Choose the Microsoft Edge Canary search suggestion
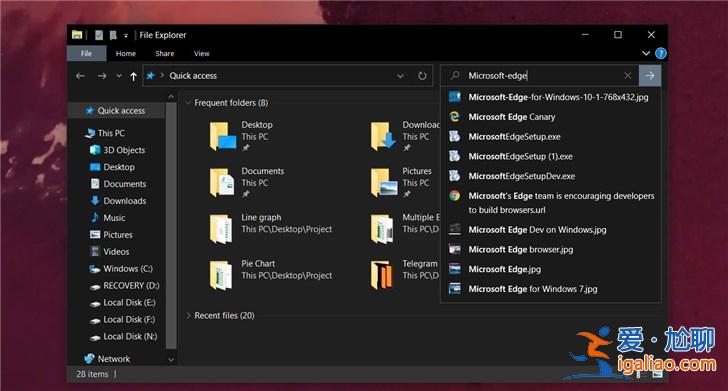 (x=551, y=117)
